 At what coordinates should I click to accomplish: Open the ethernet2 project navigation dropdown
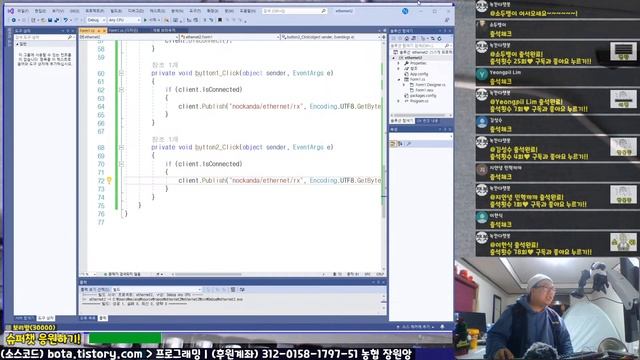(129, 37)
